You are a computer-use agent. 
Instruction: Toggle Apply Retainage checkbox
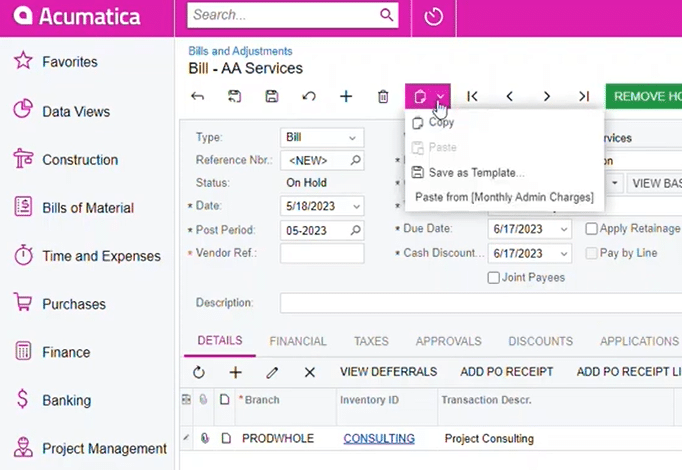pyautogui.click(x=591, y=229)
